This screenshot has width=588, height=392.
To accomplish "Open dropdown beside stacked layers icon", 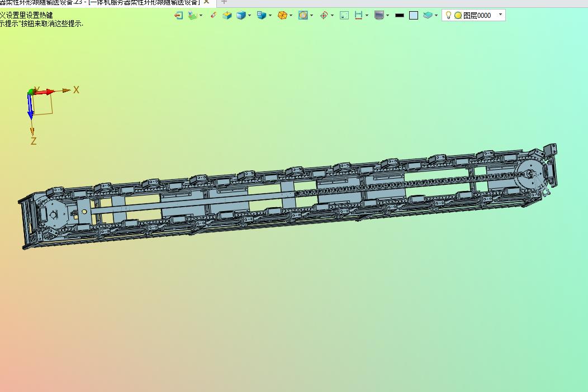I will (x=436, y=16).
